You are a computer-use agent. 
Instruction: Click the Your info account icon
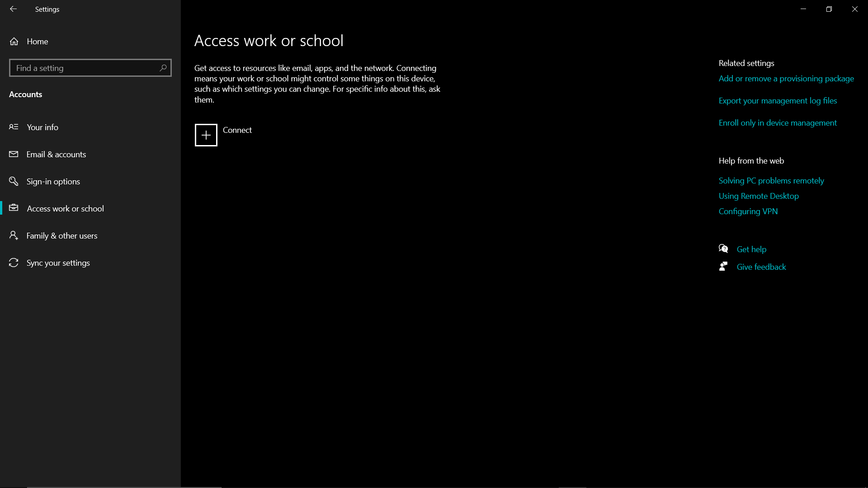(14, 127)
